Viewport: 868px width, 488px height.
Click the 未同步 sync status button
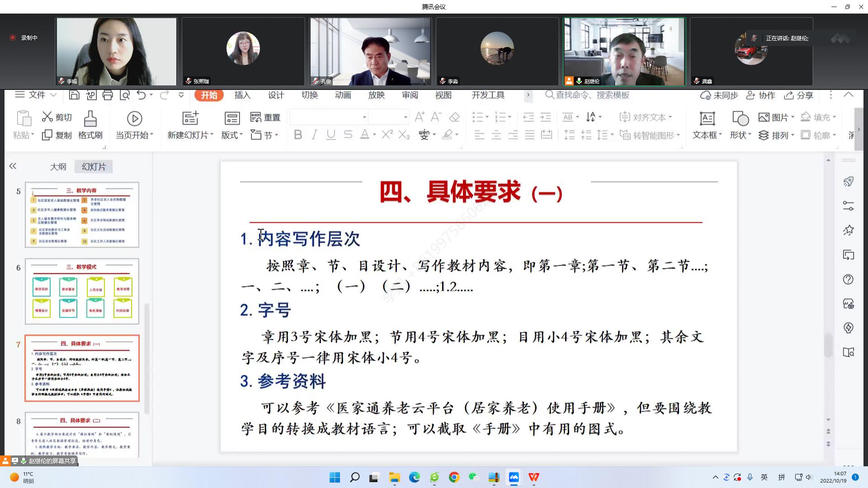click(719, 95)
